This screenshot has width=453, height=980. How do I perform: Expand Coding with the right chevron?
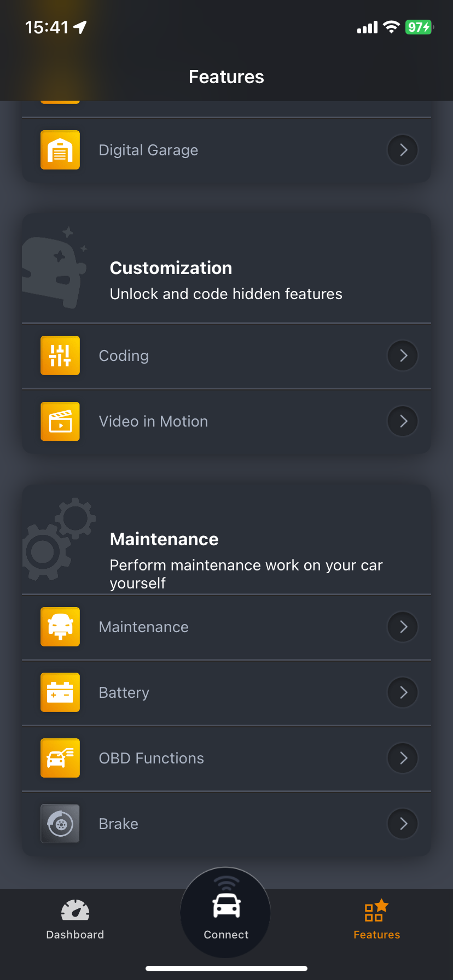point(403,355)
